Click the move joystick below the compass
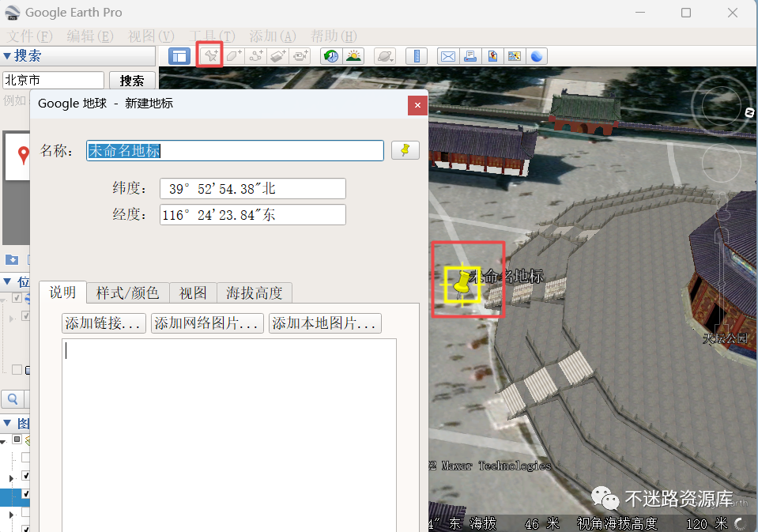 722,162
